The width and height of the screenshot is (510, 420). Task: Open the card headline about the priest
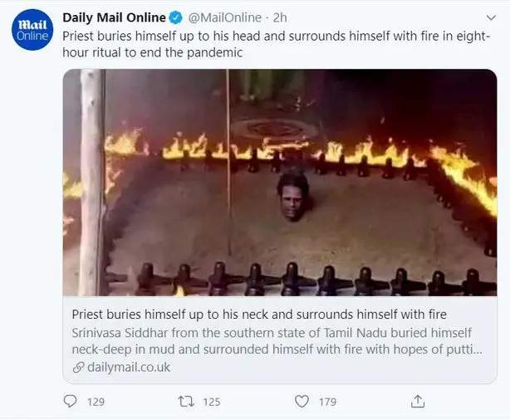tap(259, 315)
